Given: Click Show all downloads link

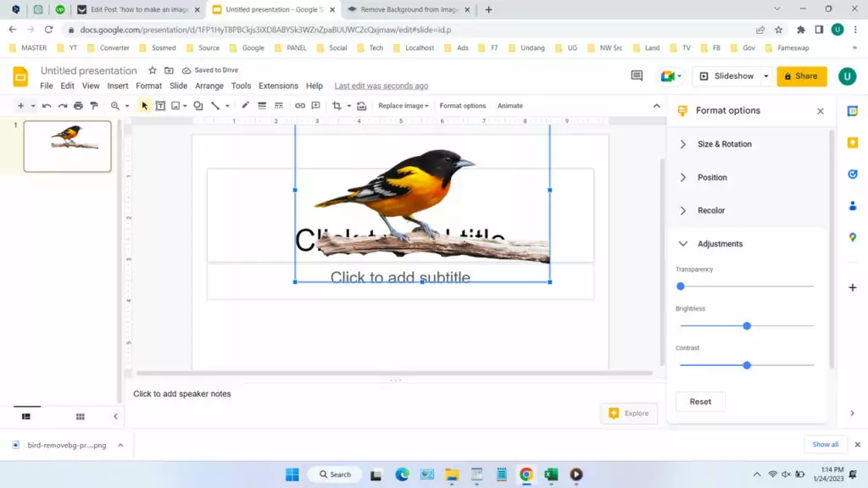Looking at the screenshot, I should 826,444.
